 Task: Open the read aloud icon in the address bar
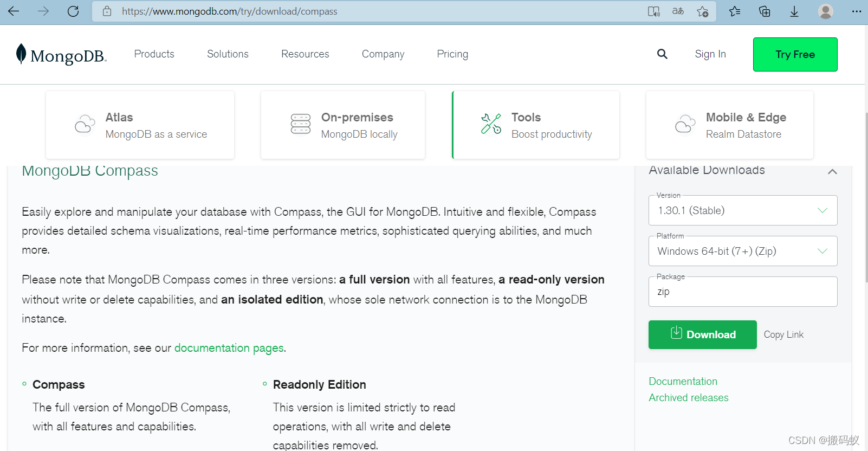pyautogui.click(x=654, y=11)
